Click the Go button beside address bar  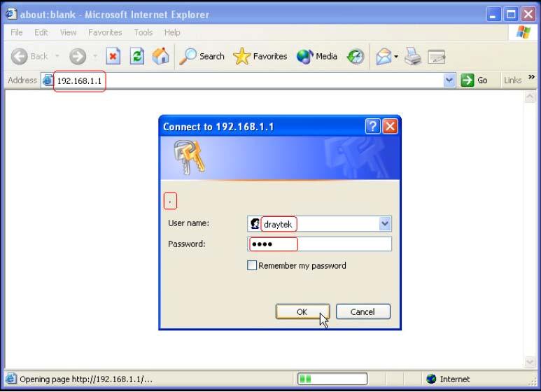click(475, 80)
